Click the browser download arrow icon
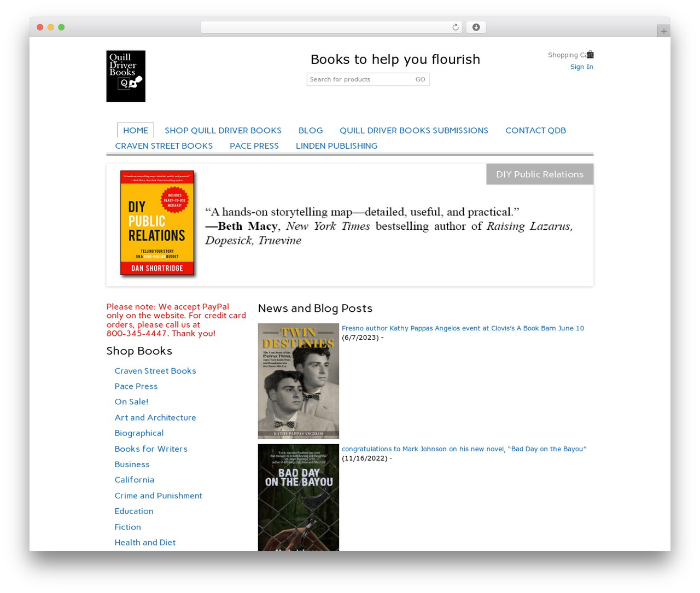Screen dimensions: 700x593 tap(476, 27)
